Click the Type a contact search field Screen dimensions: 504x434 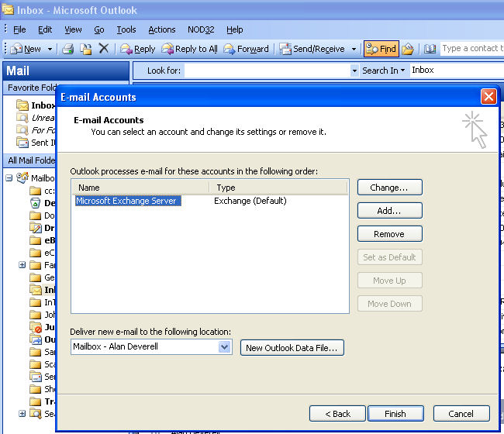tap(472, 49)
